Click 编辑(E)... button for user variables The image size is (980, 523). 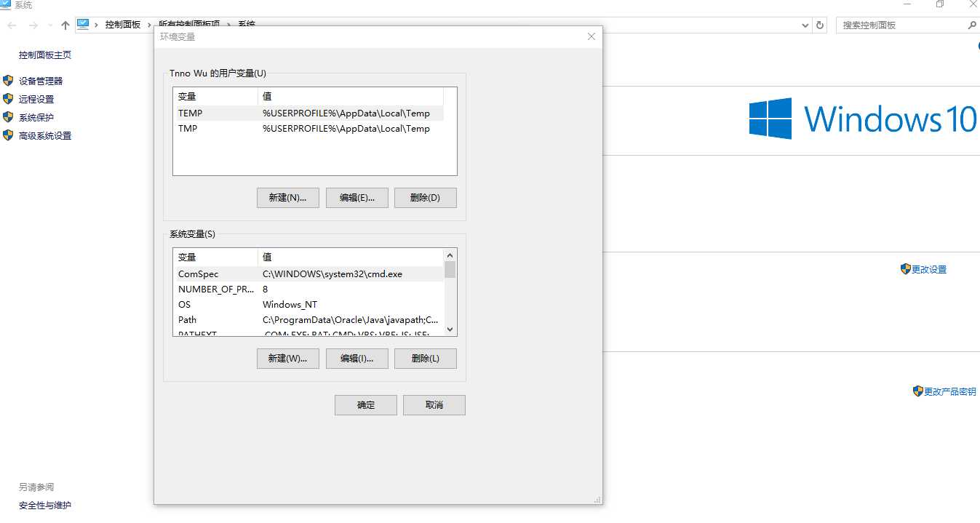356,198
